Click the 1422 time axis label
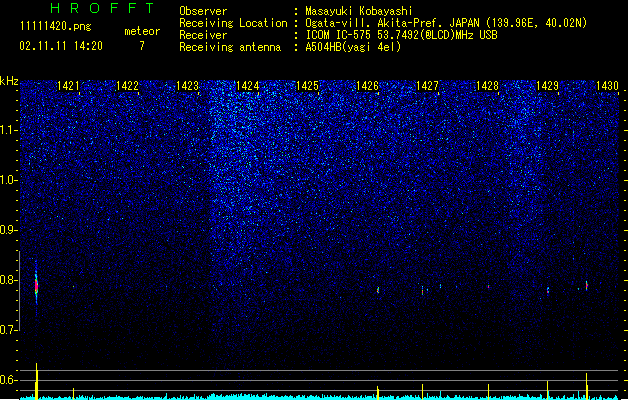 click(127, 86)
